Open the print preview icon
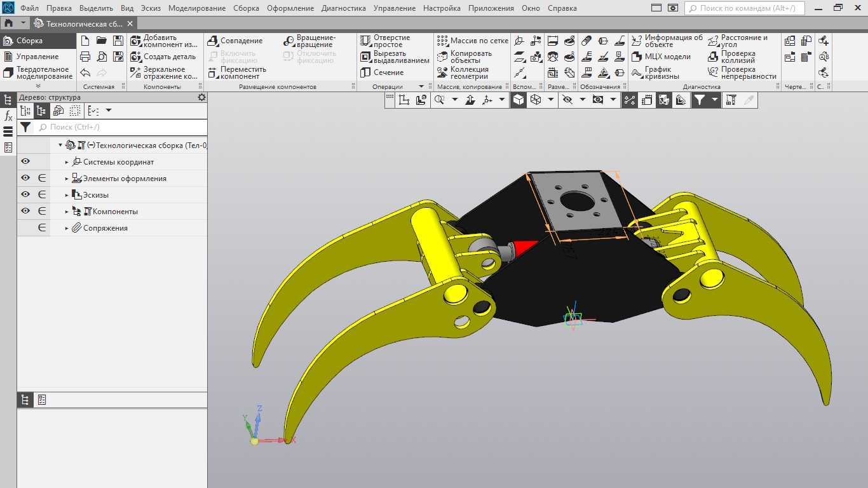The width and height of the screenshot is (868, 488). [x=102, y=57]
